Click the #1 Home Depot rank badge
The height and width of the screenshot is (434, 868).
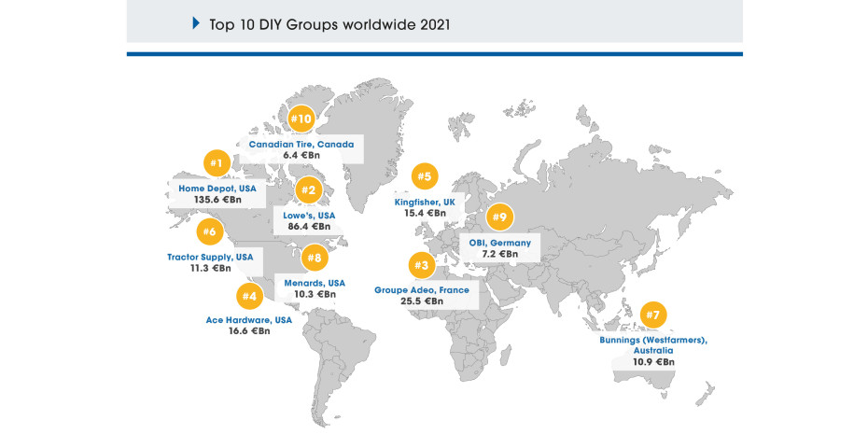click(216, 163)
